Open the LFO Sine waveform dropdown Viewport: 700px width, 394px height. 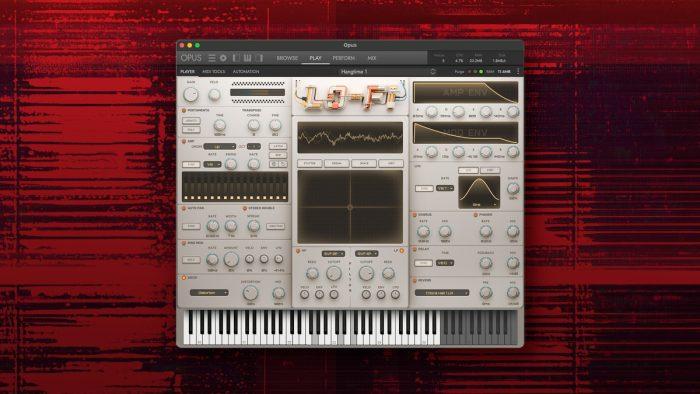(479, 204)
